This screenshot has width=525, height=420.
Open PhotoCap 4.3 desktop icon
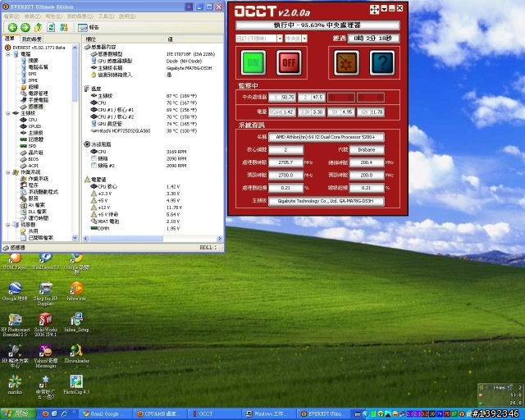pos(76,385)
